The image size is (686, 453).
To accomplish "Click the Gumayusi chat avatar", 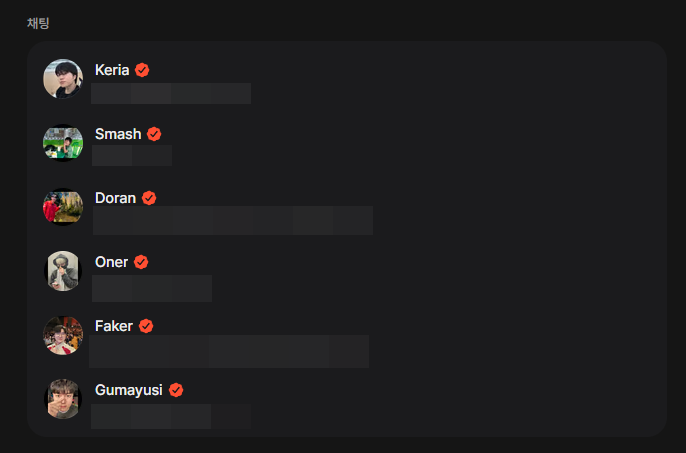I will coord(63,399).
